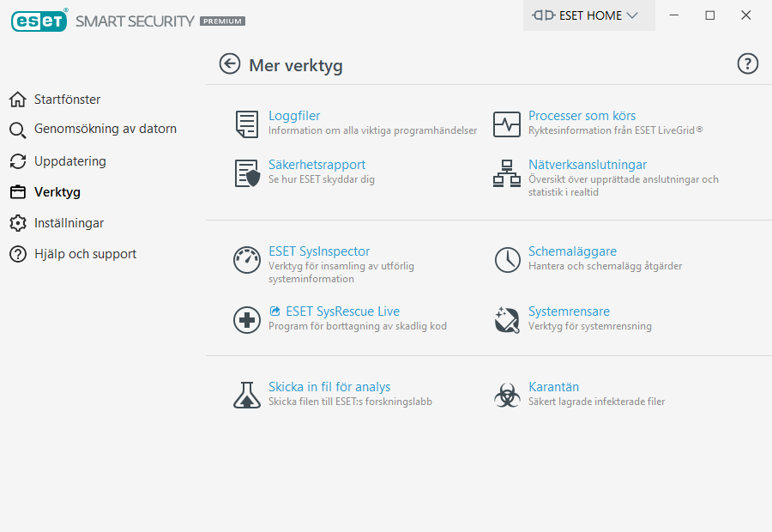Open Genomsökning av datorn in the sidebar
This screenshot has width=772, height=532.
pos(105,130)
